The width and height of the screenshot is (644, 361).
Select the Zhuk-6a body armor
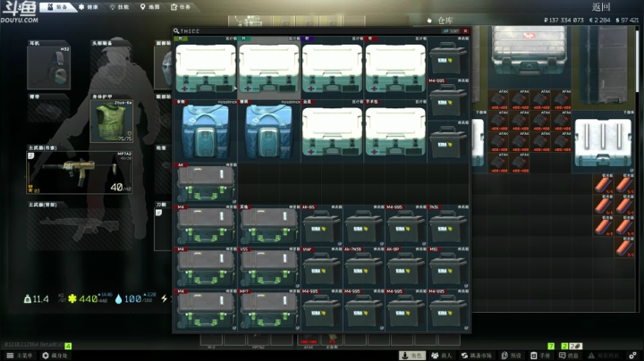(x=111, y=121)
